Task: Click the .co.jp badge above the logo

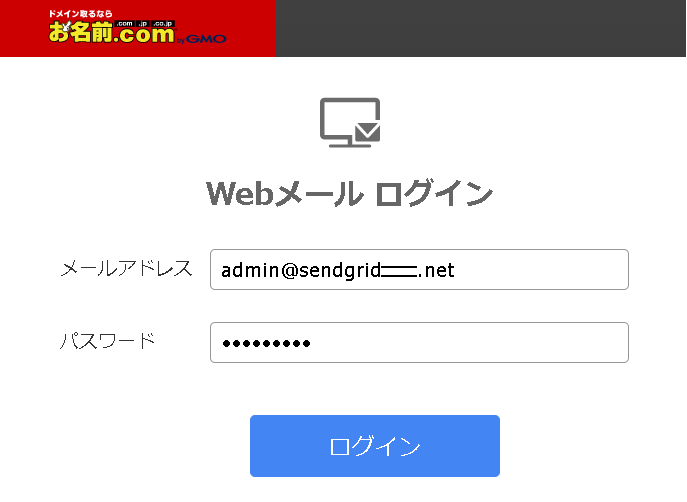Action: (x=163, y=24)
